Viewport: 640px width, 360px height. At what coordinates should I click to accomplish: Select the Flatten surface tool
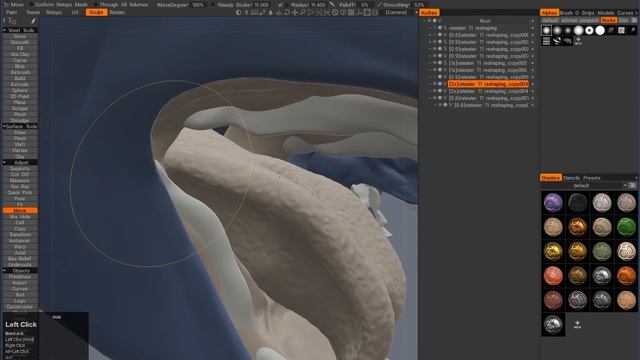click(20, 151)
